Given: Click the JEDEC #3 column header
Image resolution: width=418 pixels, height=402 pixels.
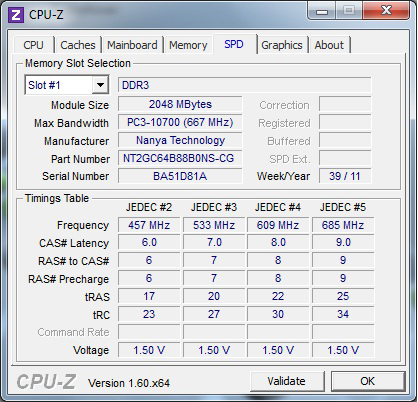Looking at the screenshot, I should (x=214, y=207).
